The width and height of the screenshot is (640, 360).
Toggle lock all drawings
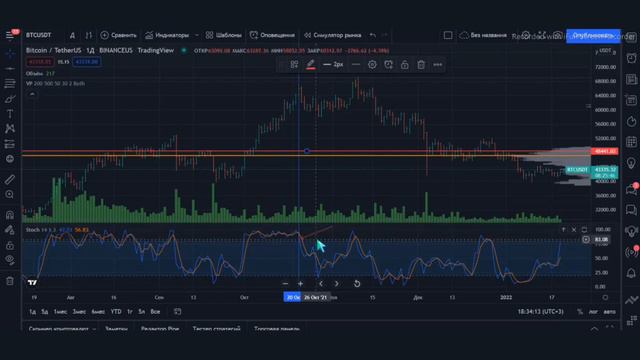(10, 245)
